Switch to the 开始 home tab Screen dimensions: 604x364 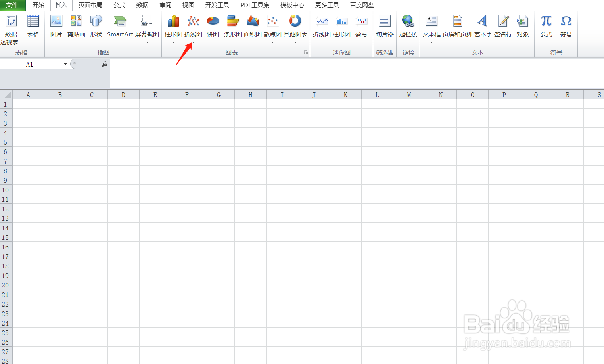click(38, 5)
